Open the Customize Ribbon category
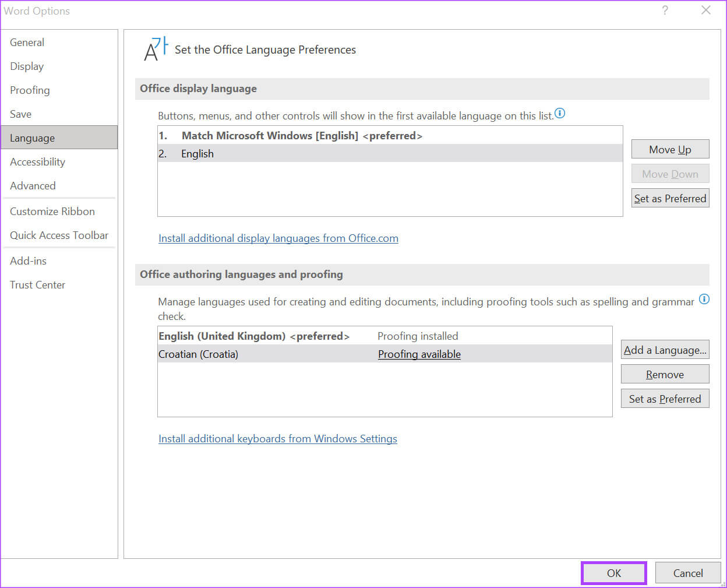 59,212
